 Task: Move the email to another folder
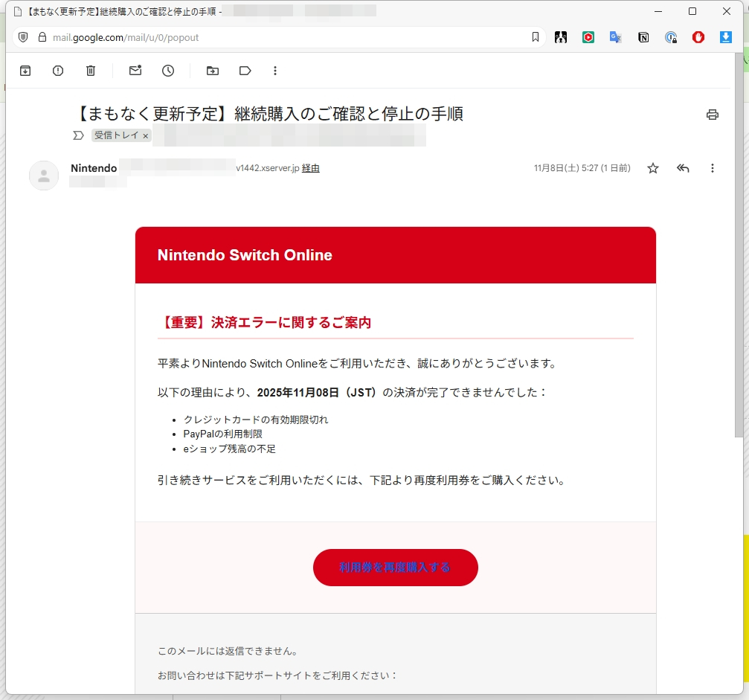pyautogui.click(x=212, y=70)
